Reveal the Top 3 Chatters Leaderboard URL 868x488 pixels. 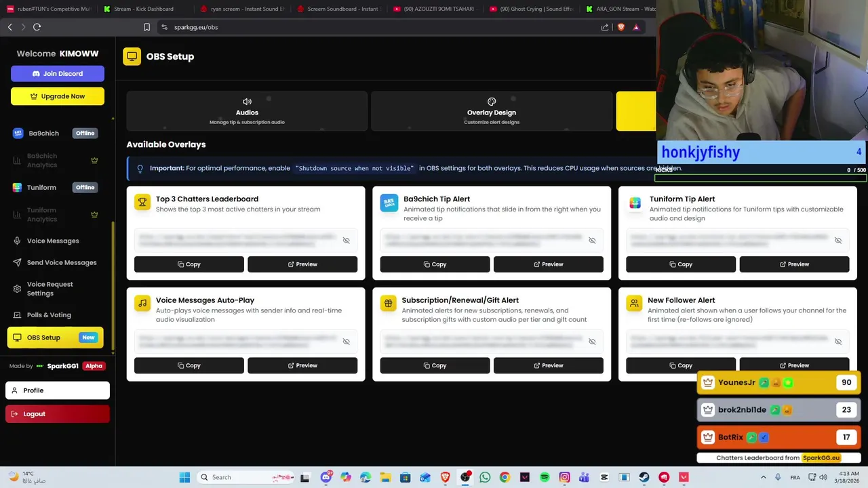click(x=346, y=241)
